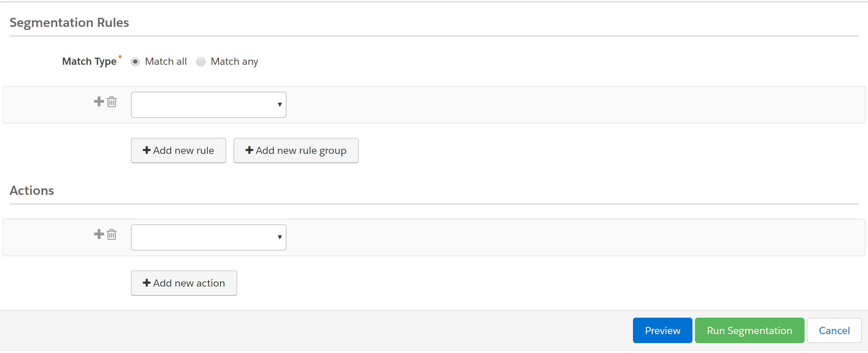Click the plus icon next to rule group
Screen dimensions: 868x353
[99, 104]
